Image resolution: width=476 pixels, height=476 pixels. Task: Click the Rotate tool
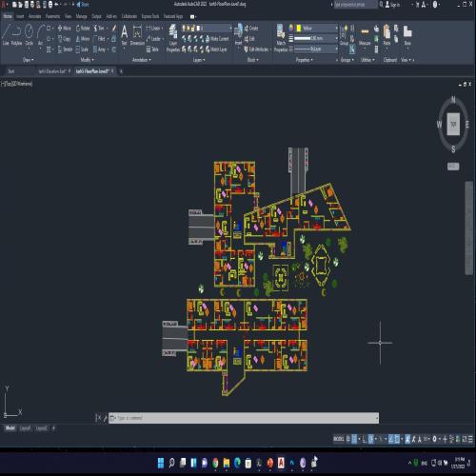(83, 29)
